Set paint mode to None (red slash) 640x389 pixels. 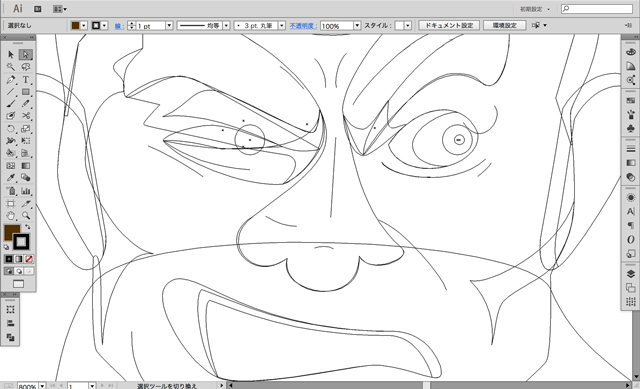pyautogui.click(x=29, y=259)
